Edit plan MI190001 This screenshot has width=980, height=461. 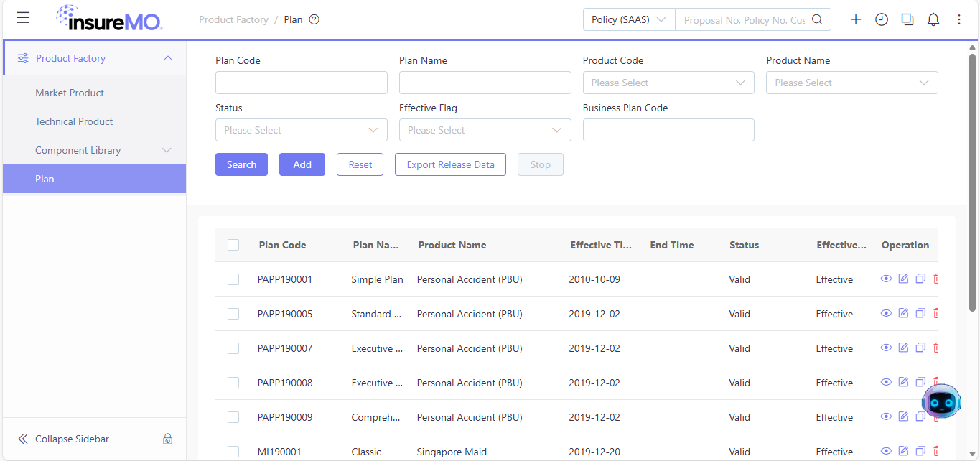click(x=903, y=451)
